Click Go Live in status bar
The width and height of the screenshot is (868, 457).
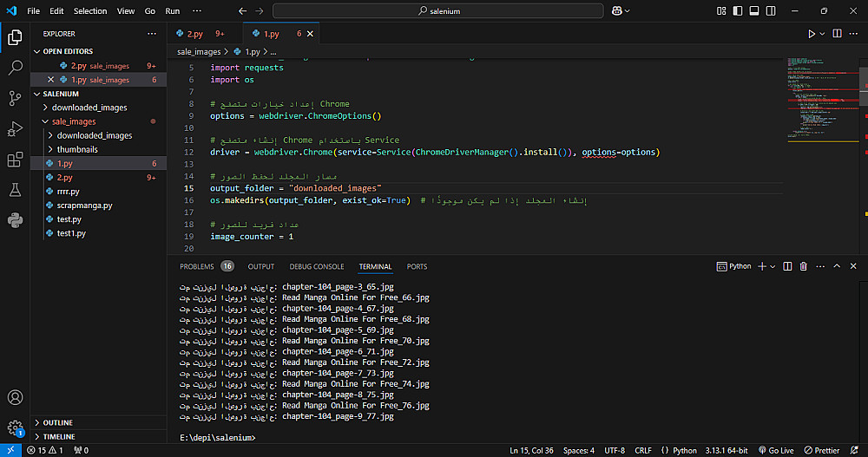point(775,450)
